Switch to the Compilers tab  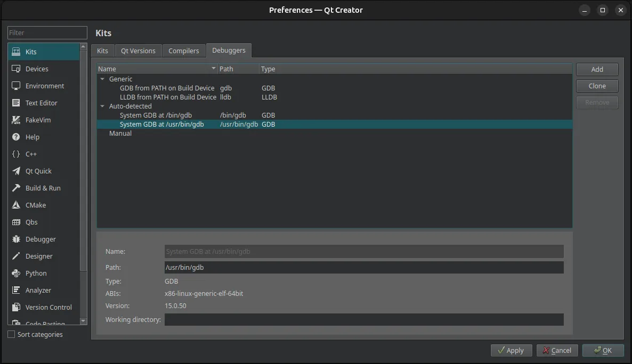point(184,50)
